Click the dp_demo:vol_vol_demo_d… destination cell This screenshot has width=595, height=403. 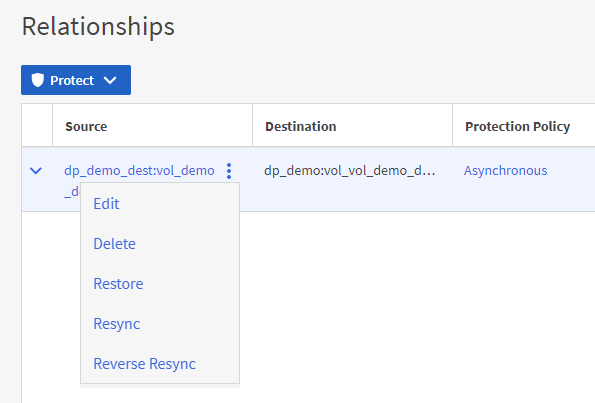[x=349, y=171]
